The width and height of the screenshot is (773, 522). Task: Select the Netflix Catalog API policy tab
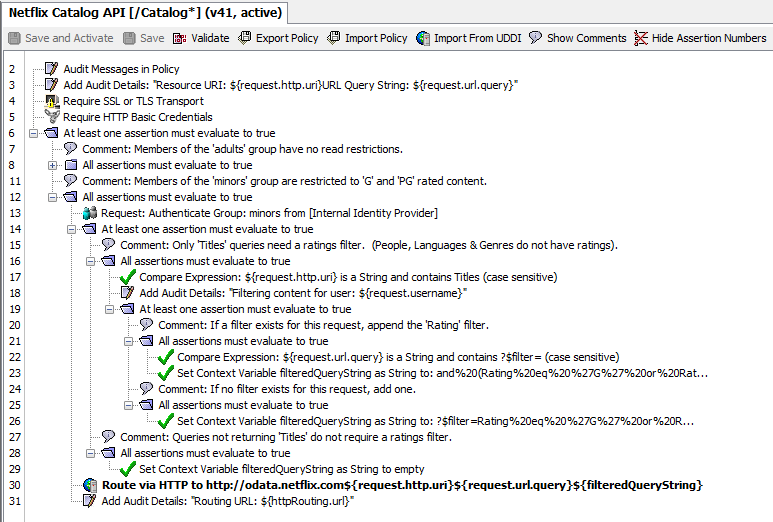145,13
